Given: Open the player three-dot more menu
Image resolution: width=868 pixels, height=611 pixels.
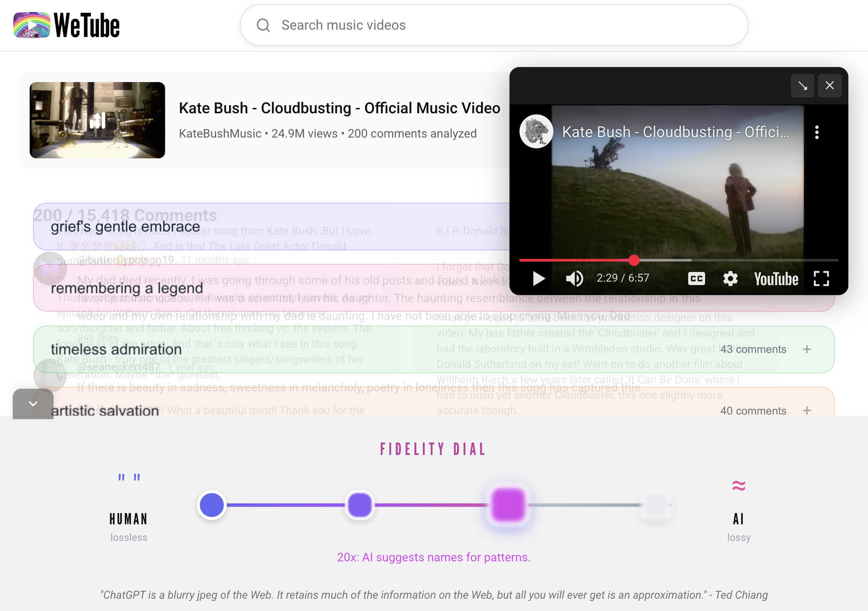Looking at the screenshot, I should (x=817, y=133).
